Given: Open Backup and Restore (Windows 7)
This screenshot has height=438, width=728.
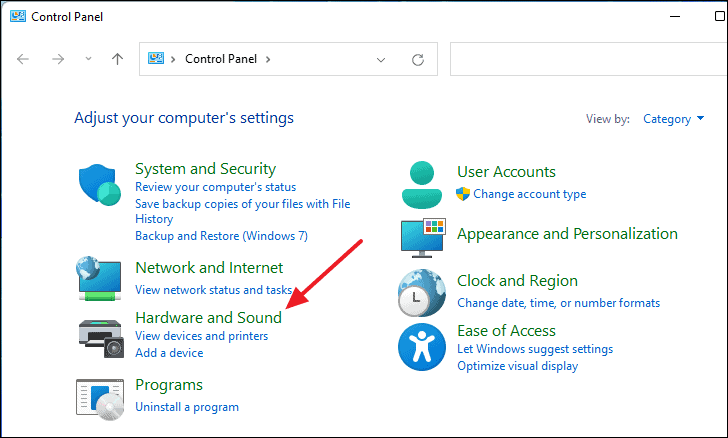Looking at the screenshot, I should (221, 235).
